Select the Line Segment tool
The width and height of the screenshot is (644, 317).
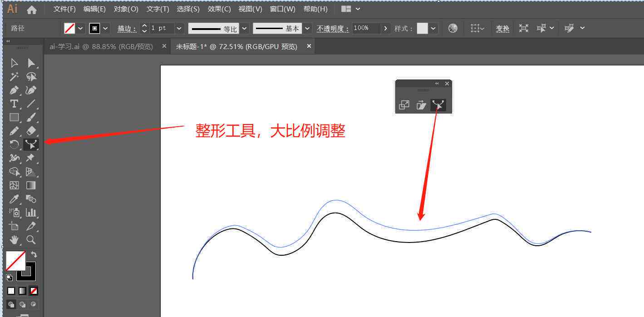tap(31, 104)
